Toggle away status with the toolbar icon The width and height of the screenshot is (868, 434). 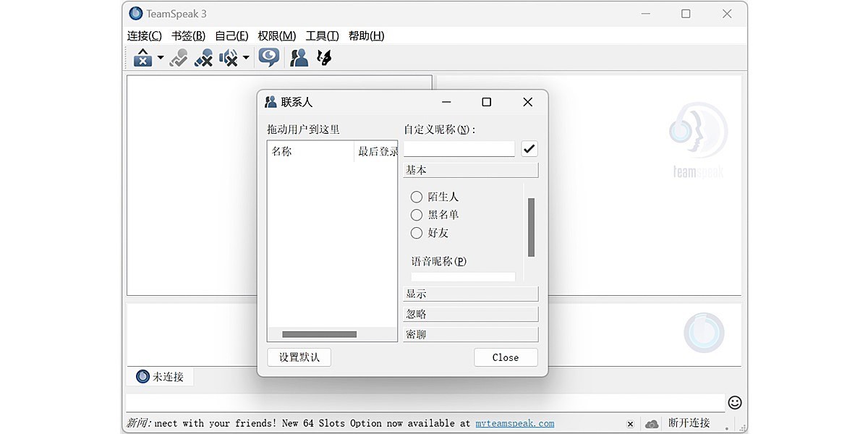[x=178, y=57]
